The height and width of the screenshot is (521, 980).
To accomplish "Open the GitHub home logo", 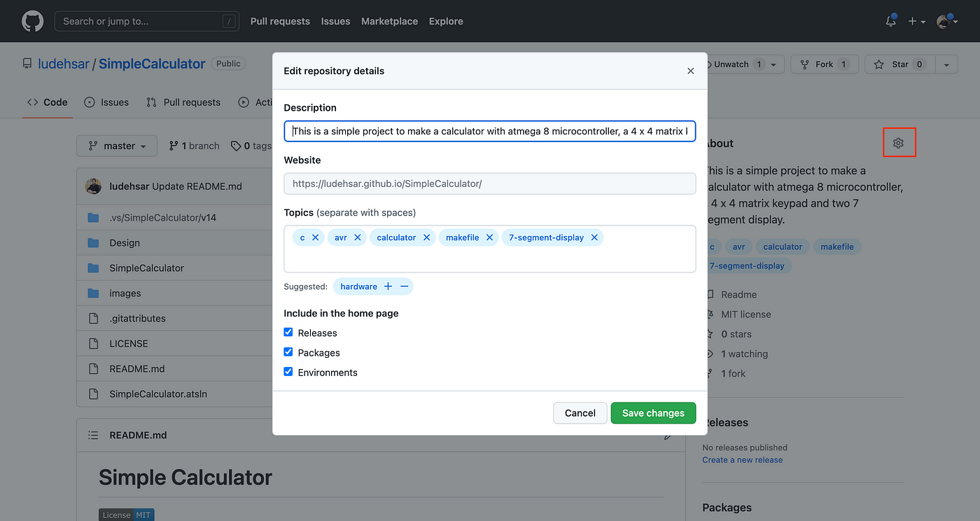I will (x=32, y=21).
